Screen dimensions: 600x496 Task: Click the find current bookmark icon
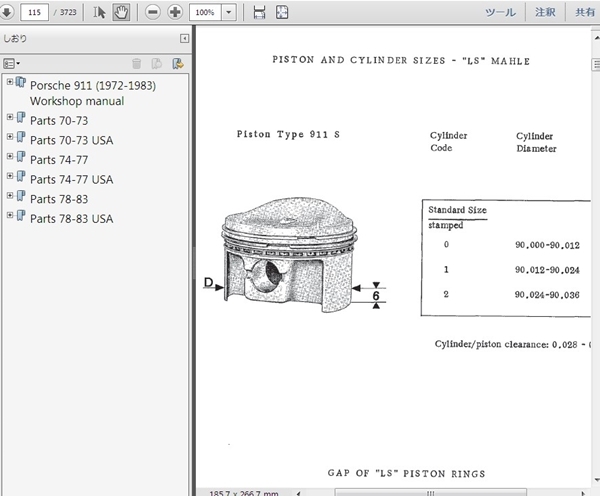pos(178,64)
